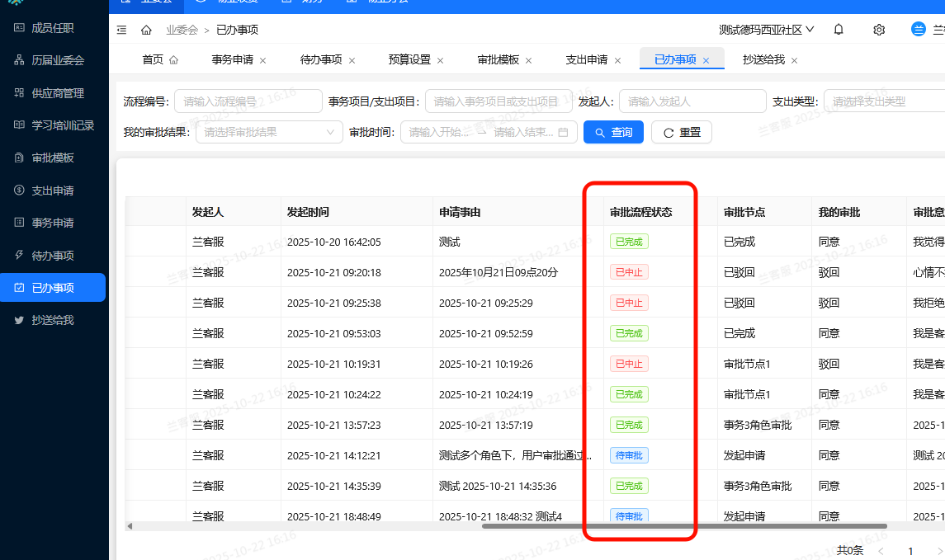The height and width of the screenshot is (560, 945).
Task: Open the notification bell
Action: point(838,29)
